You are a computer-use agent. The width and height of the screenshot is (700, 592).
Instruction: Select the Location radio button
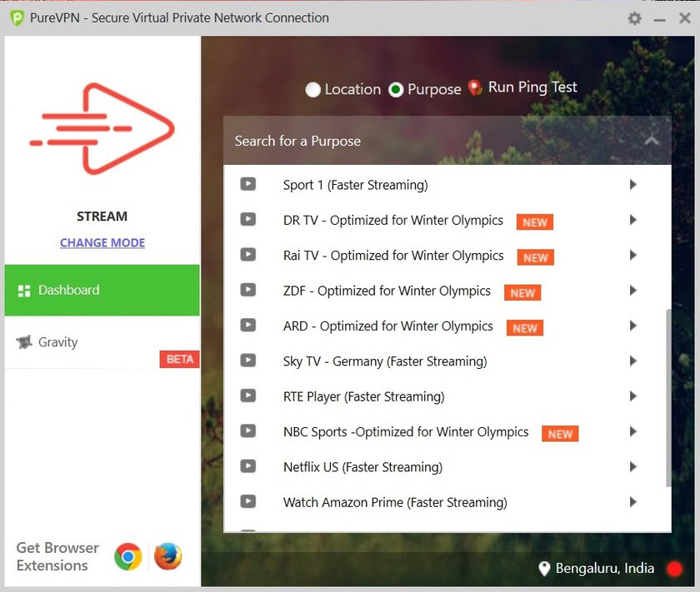pos(313,89)
